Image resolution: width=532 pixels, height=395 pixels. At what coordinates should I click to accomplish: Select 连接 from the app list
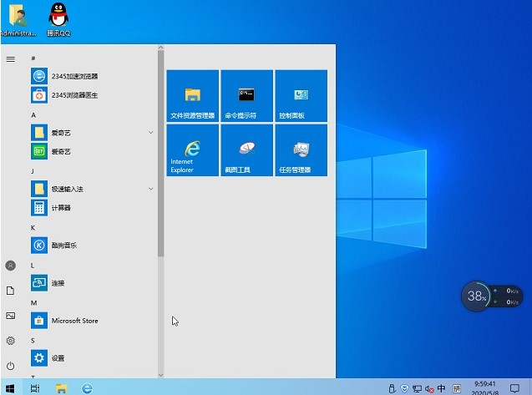click(57, 283)
